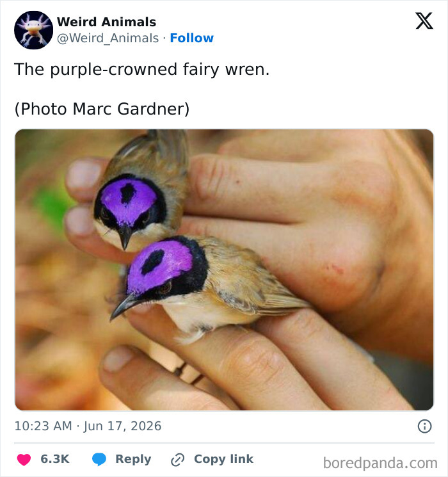Click the tweet text about fairy wren
This screenshot has width=448, height=477.
pos(141,70)
